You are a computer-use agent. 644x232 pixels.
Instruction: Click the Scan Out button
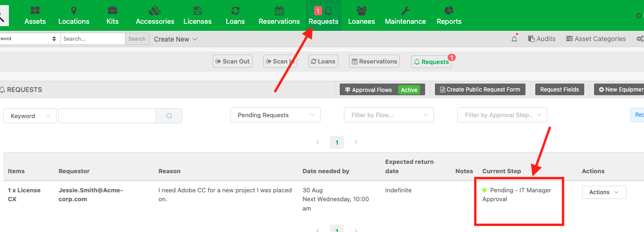[x=232, y=61]
